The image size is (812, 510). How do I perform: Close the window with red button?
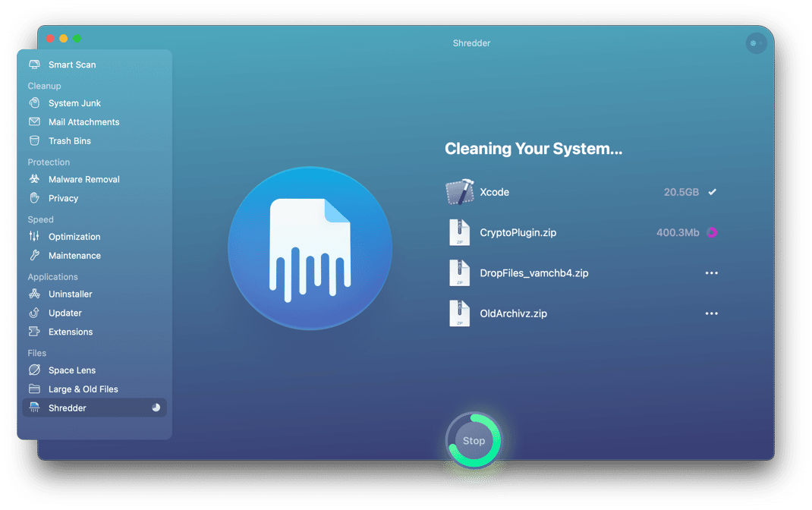point(50,38)
